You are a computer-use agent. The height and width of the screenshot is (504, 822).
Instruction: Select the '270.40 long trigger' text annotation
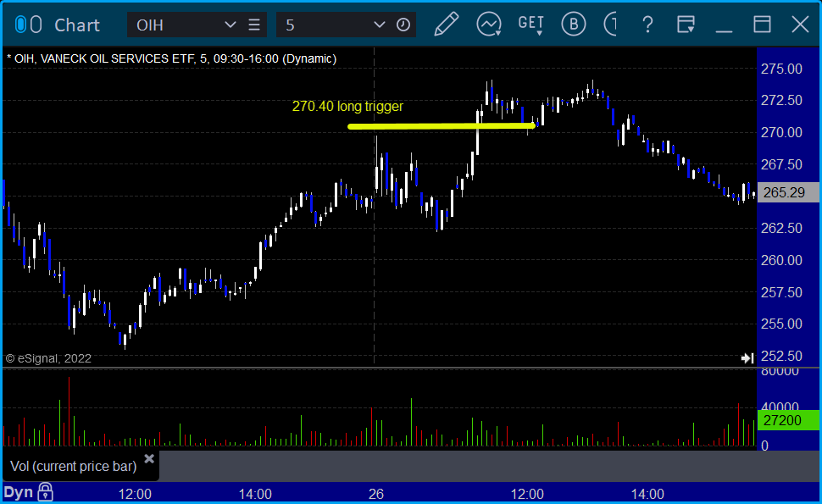[347, 107]
